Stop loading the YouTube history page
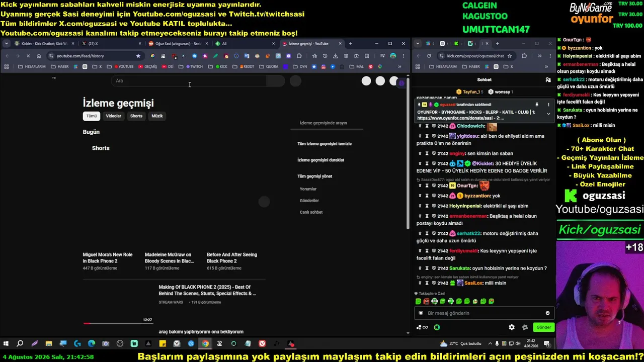This screenshot has width=644, height=362. click(27, 56)
